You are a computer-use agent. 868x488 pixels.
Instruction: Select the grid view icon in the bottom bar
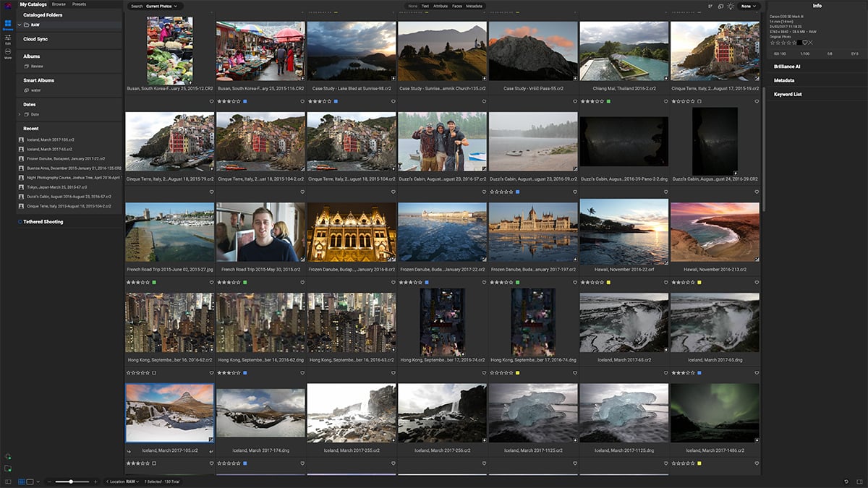click(x=22, y=482)
